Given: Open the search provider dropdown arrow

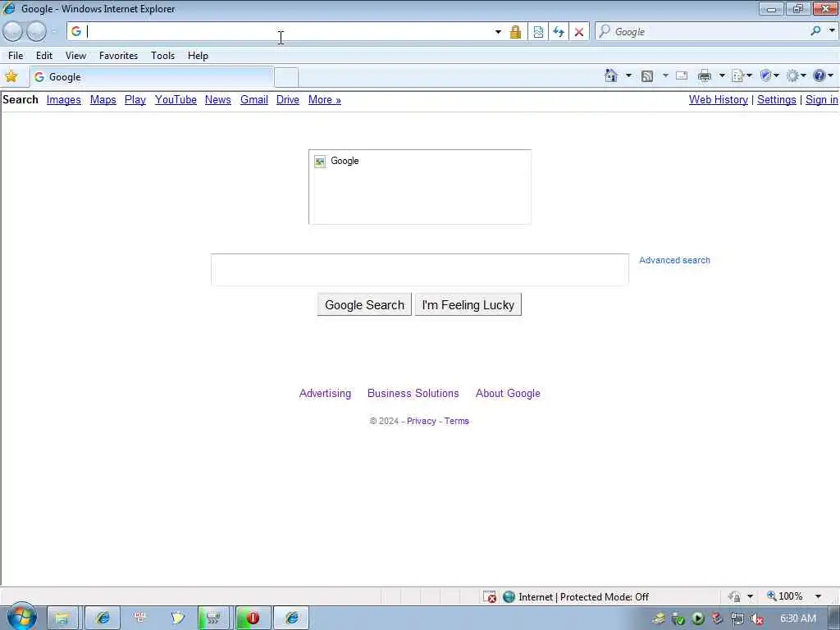Looking at the screenshot, I should pos(832,31).
